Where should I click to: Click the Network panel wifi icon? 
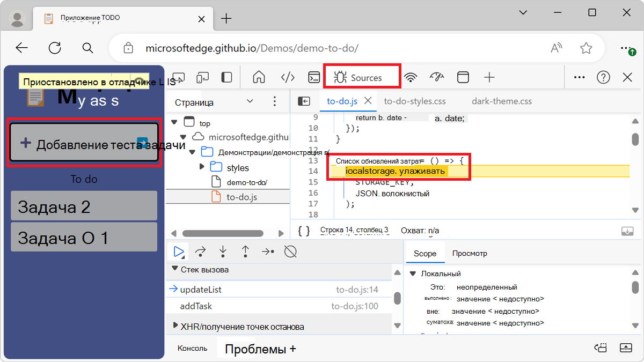point(411,77)
